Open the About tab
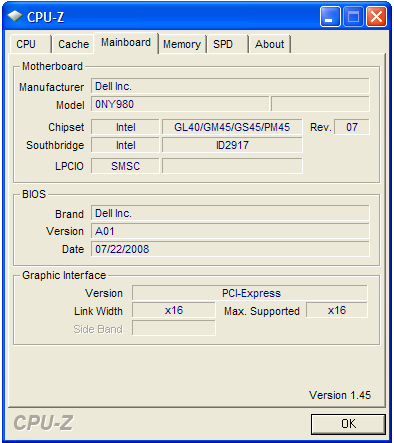 [x=270, y=44]
